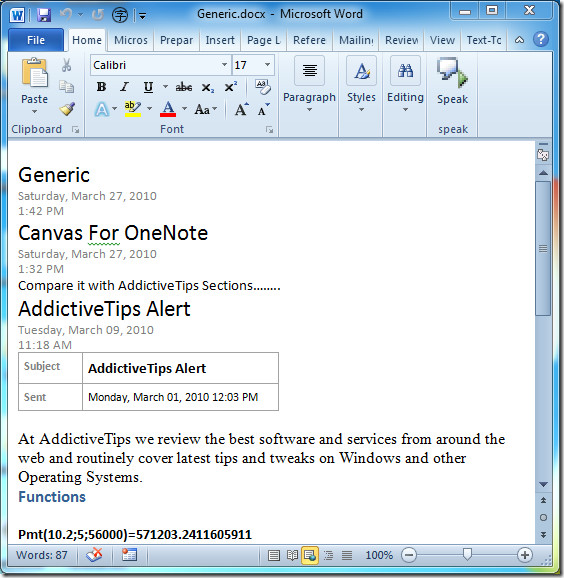The width and height of the screenshot is (564, 578).
Task: Toggle Bold formatting
Action: [x=101, y=87]
